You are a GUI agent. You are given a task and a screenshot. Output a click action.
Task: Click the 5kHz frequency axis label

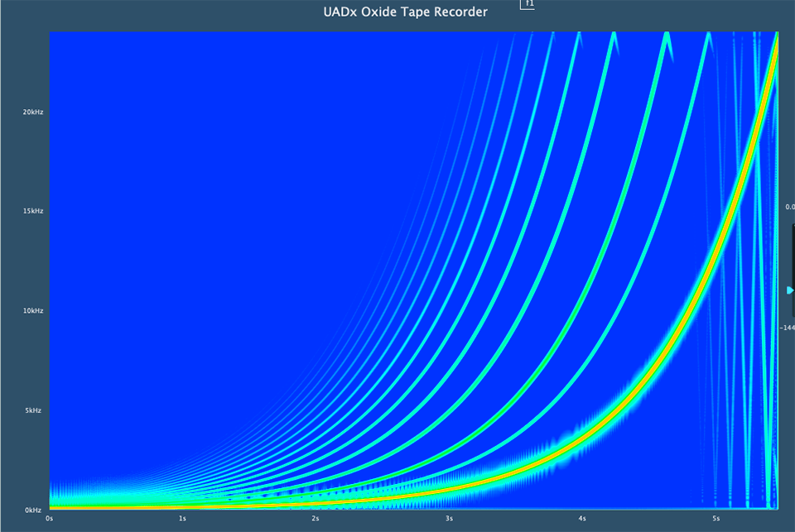pos(35,410)
